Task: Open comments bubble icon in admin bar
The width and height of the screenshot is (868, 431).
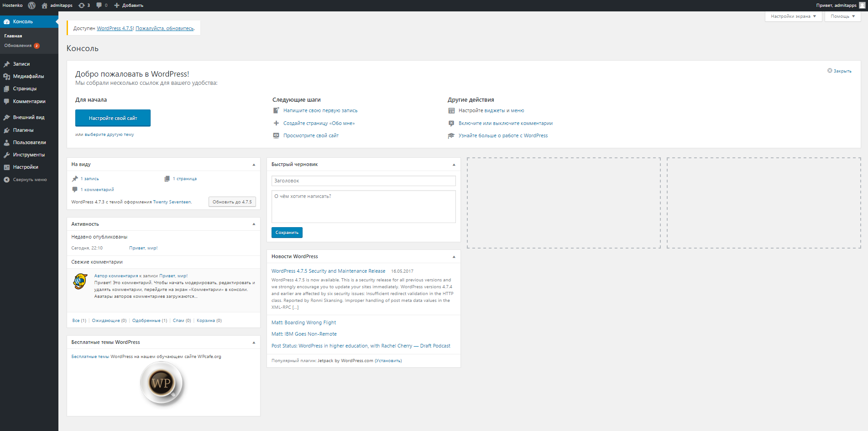Action: click(x=99, y=5)
